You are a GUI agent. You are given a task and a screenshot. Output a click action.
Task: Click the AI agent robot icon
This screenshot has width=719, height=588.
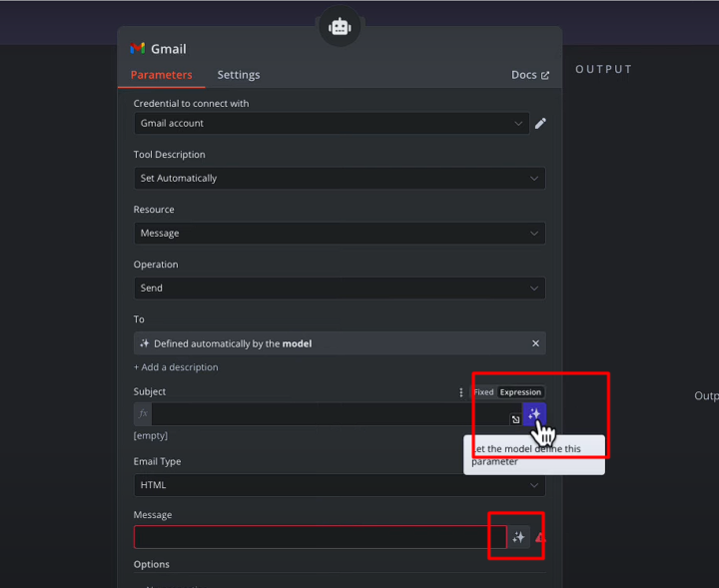click(340, 27)
